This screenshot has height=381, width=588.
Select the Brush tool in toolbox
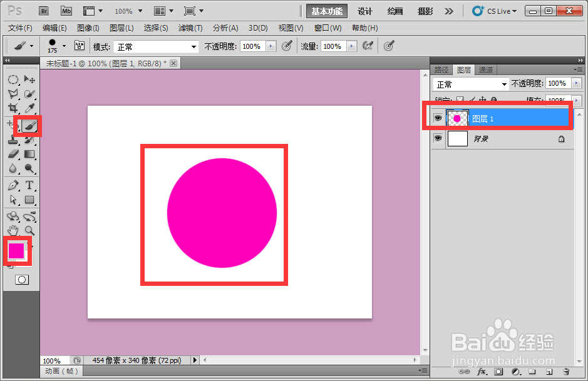tap(29, 126)
